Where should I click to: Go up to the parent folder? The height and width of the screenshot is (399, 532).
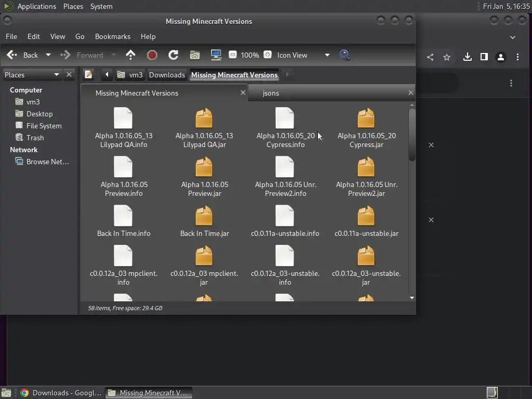click(130, 55)
